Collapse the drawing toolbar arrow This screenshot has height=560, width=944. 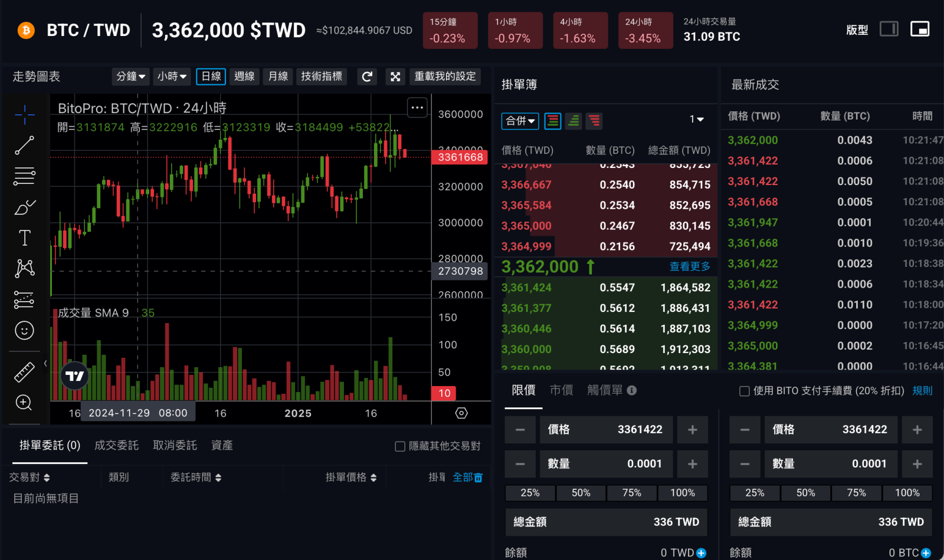45,363
